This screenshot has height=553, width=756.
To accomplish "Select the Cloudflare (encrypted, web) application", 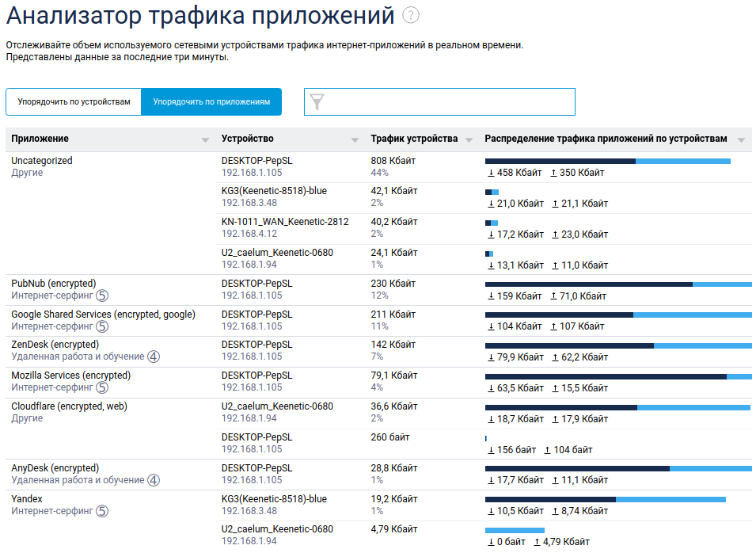I will (69, 406).
